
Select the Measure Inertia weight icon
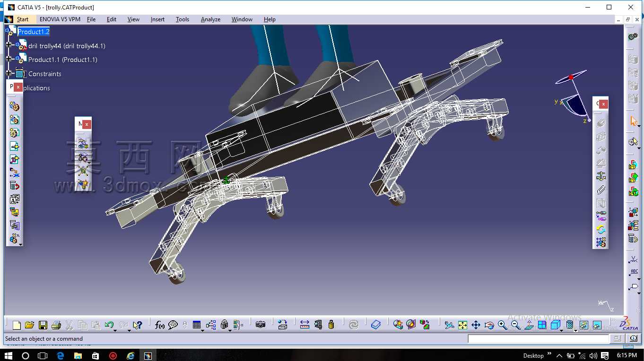331,325
